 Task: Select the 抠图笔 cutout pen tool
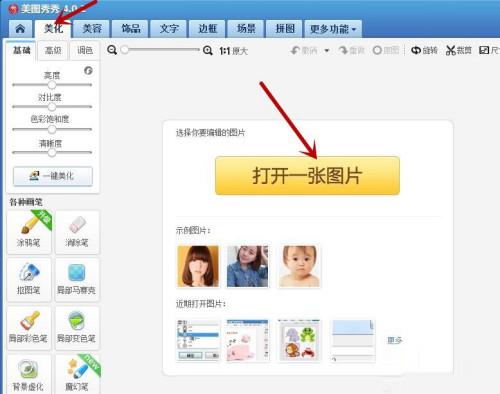pos(29,280)
